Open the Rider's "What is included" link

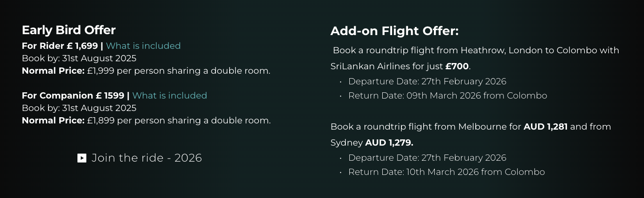[143, 46]
